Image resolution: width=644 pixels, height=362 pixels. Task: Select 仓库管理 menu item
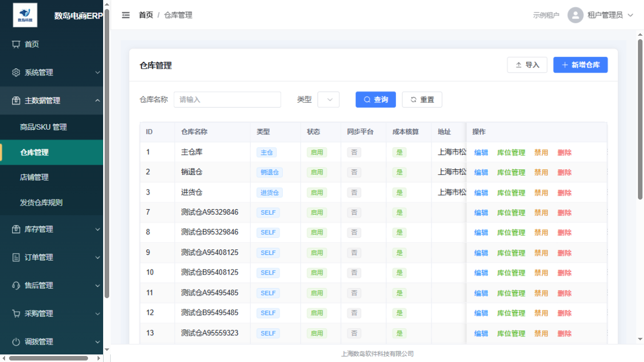(x=51, y=152)
